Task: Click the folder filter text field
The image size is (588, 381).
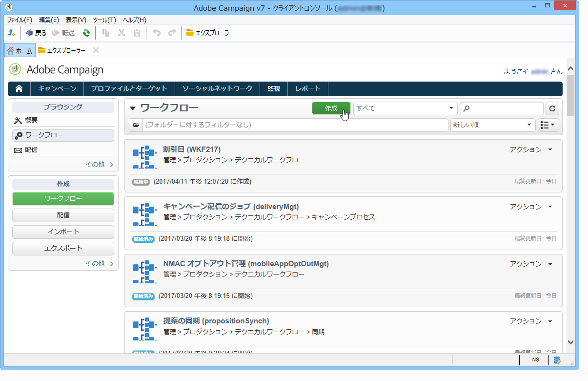Action: (295, 125)
